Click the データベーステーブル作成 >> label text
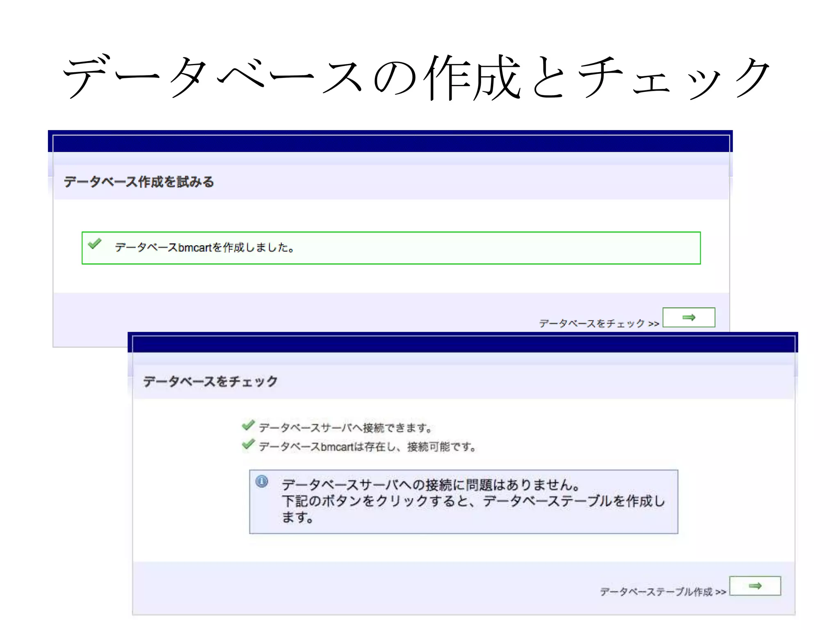The image size is (840, 630). point(663,591)
